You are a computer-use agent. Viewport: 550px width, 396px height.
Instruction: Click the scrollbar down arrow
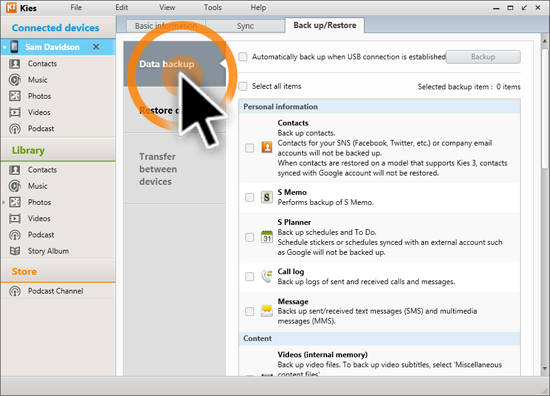[545, 368]
